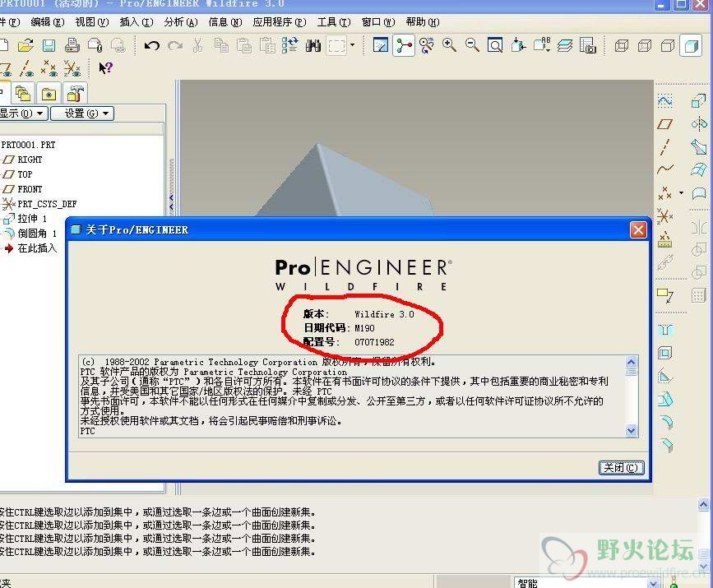Switch to hidden line display

point(645,45)
